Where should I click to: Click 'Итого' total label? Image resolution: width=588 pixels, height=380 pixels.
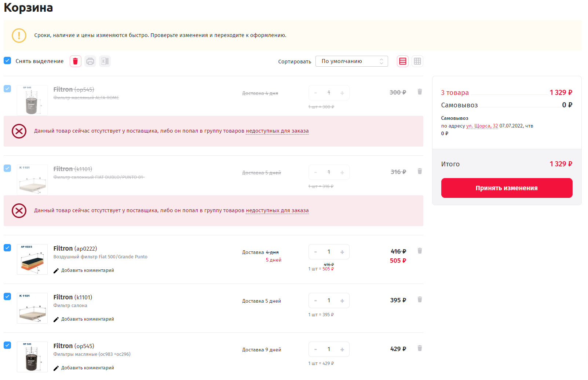pos(450,164)
